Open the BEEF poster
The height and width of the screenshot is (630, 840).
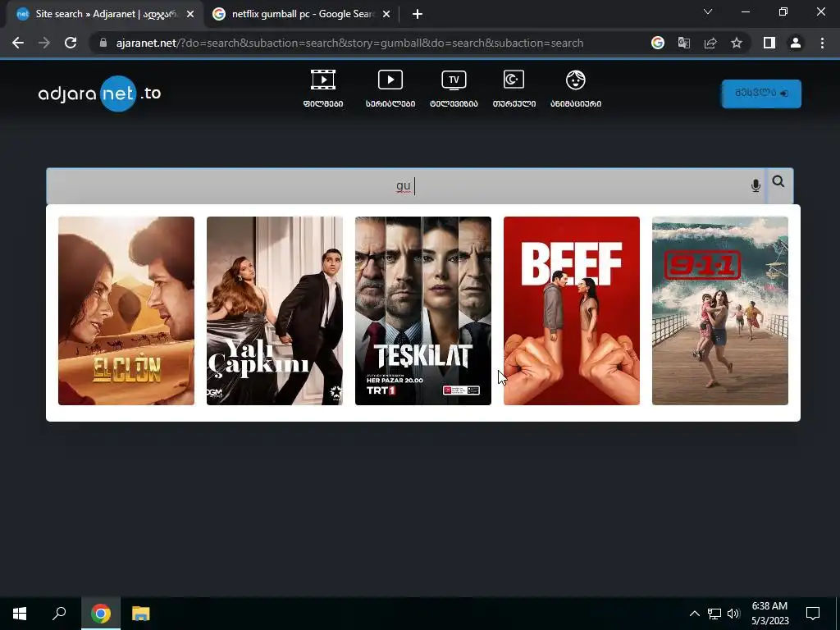pyautogui.click(x=572, y=311)
